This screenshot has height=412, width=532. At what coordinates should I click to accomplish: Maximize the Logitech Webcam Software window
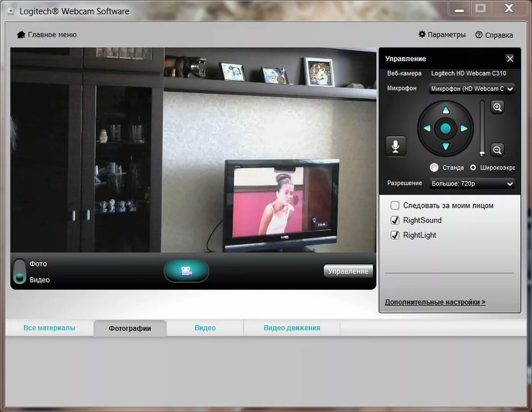(481, 8)
